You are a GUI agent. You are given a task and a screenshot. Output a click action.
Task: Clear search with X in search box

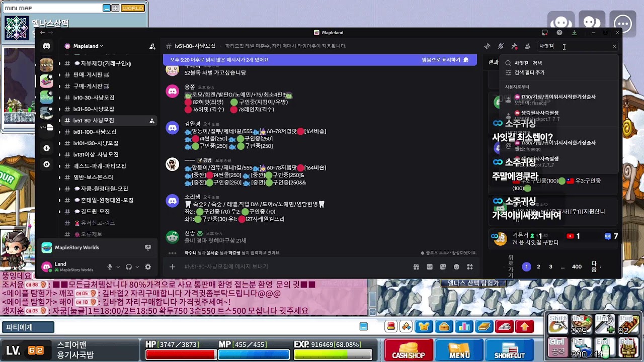coord(614,46)
